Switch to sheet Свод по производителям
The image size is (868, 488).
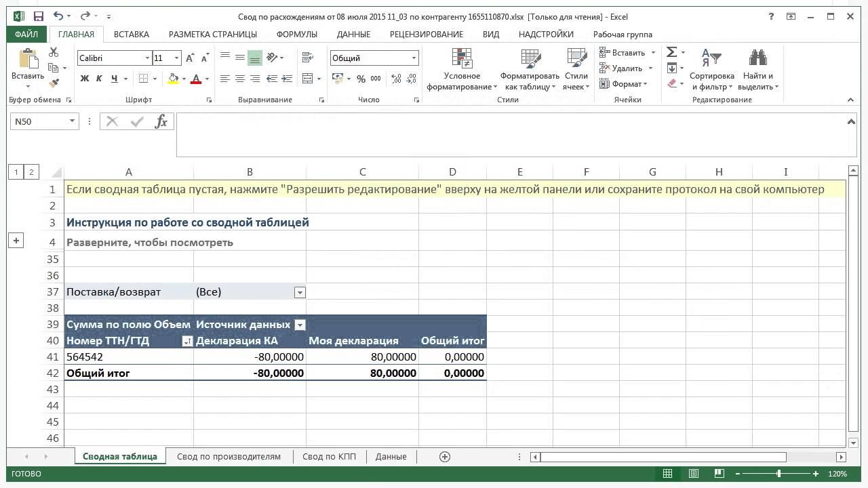(x=229, y=457)
